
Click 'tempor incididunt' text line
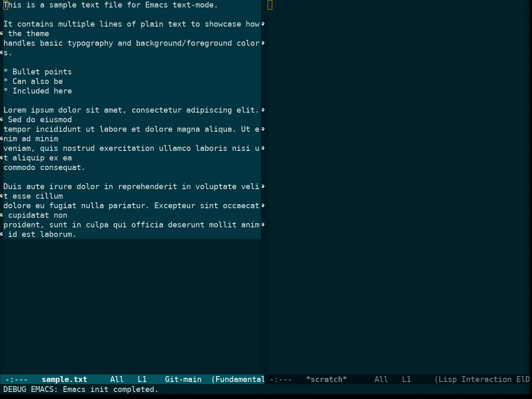click(x=131, y=129)
